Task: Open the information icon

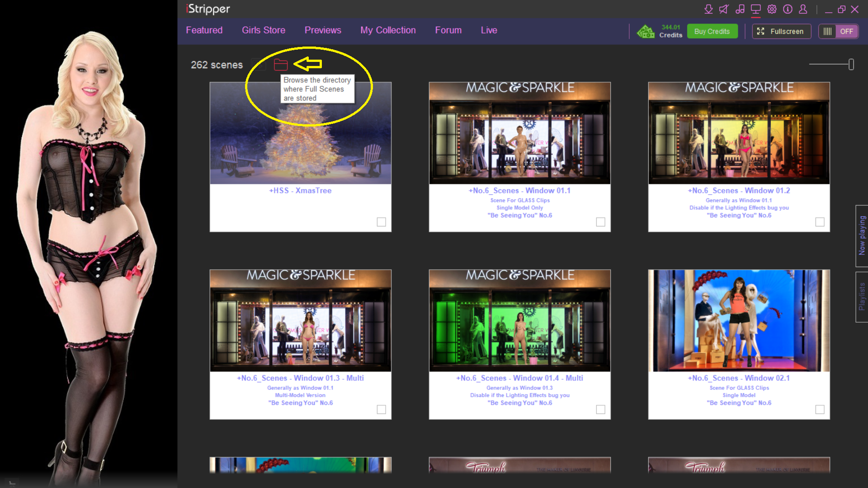Action: click(x=788, y=9)
